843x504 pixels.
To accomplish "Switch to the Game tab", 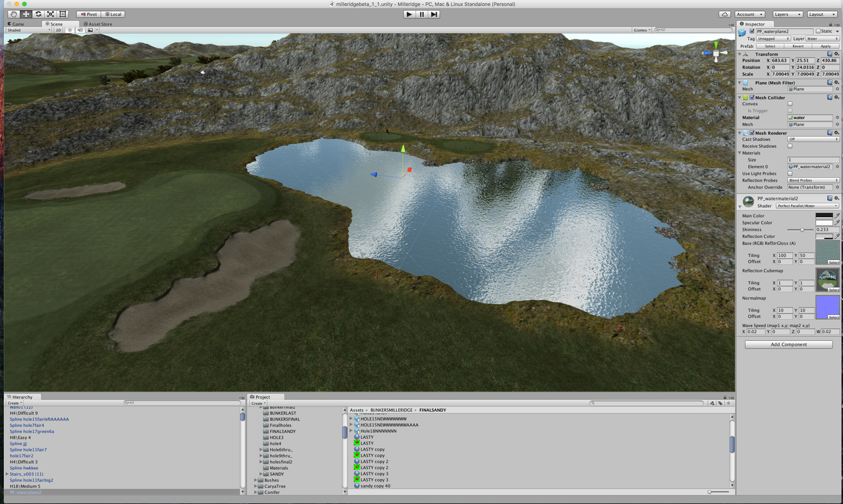I will [x=16, y=24].
